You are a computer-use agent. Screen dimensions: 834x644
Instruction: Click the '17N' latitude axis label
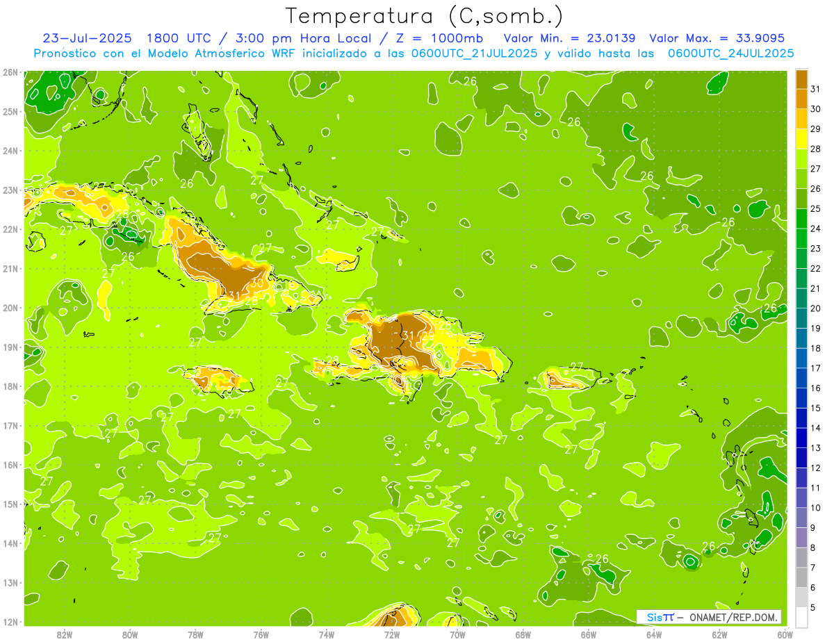tap(10, 425)
